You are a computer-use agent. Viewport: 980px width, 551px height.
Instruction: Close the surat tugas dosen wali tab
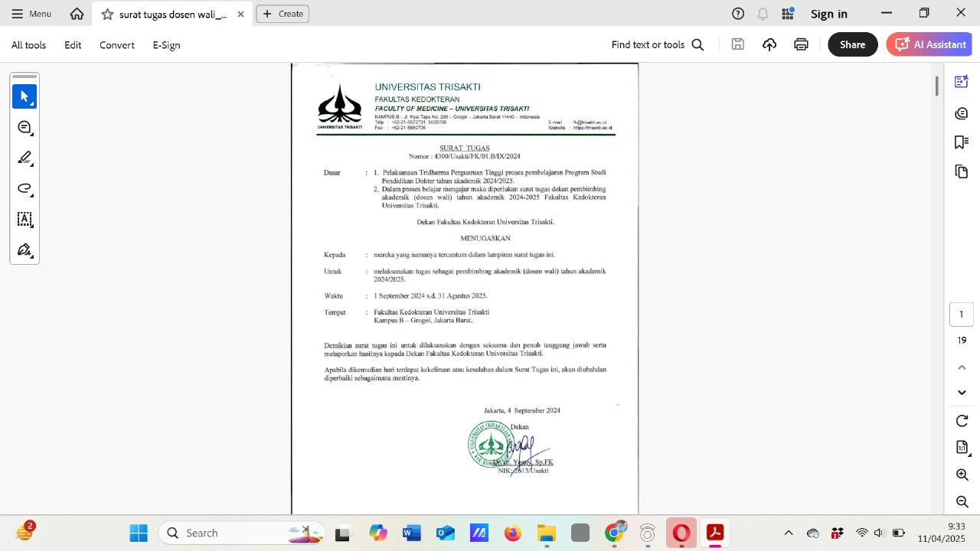tap(241, 14)
